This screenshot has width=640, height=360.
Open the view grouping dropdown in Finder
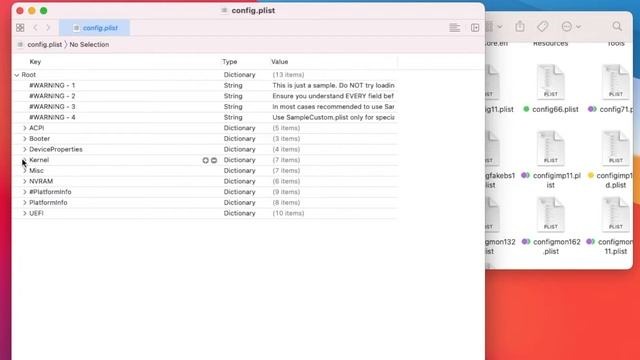494,27
